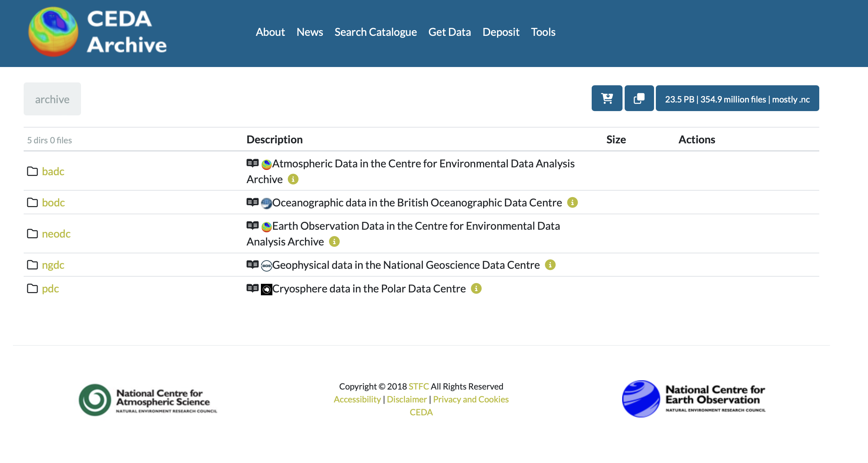Click the info icon for bodc description

(572, 202)
